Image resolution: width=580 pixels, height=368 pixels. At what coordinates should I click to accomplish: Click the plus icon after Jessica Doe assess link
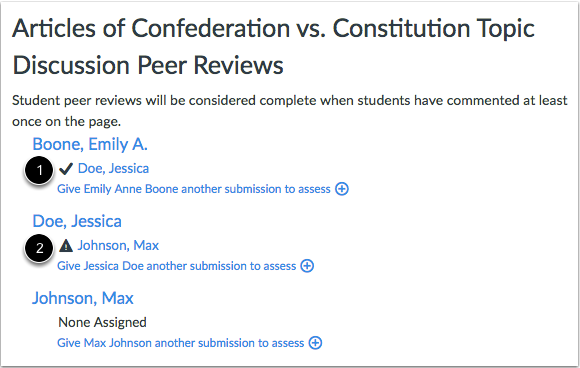(x=307, y=266)
